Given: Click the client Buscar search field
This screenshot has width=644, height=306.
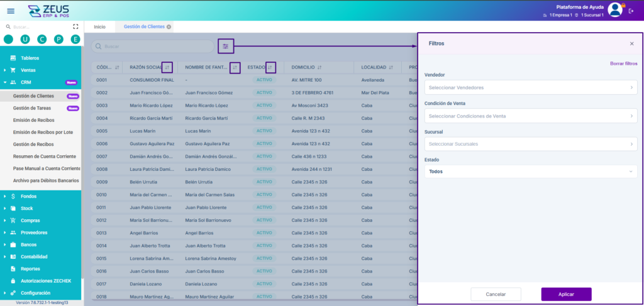Looking at the screenshot, I should [x=152, y=46].
